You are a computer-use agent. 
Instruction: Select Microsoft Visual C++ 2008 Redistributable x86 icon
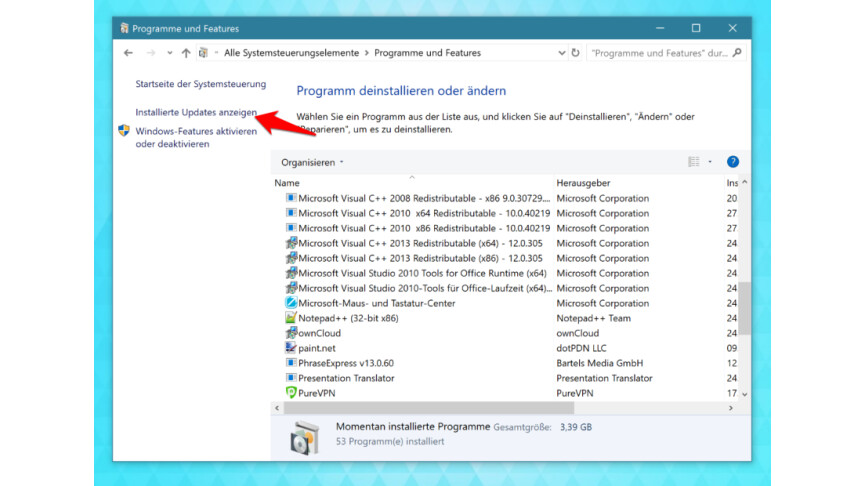click(291, 198)
